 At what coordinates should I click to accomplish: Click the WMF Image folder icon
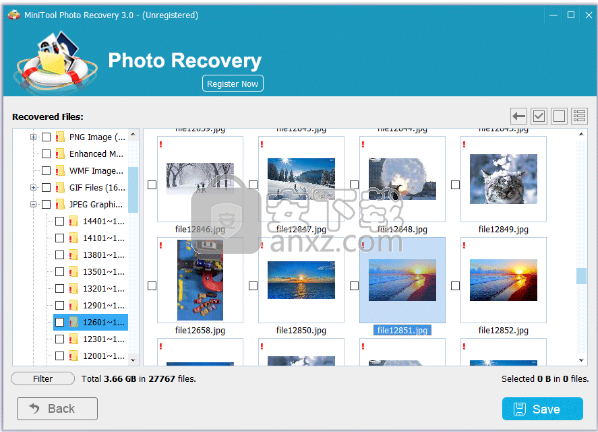pos(60,170)
